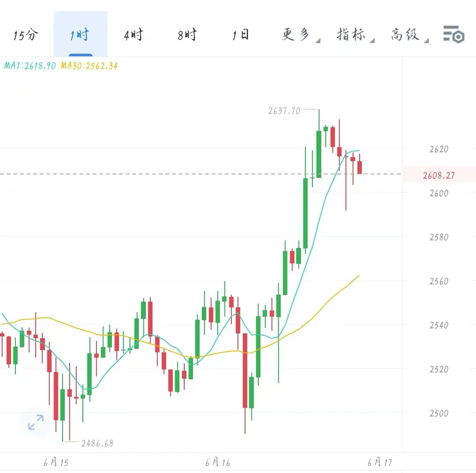
Task: Click the 6月17 date axis label
Action: 380,462
